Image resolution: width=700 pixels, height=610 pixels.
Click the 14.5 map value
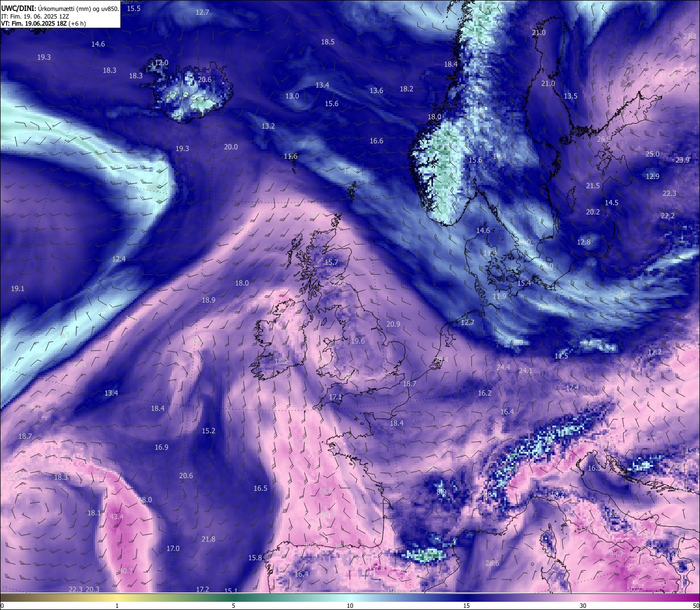tap(611, 202)
